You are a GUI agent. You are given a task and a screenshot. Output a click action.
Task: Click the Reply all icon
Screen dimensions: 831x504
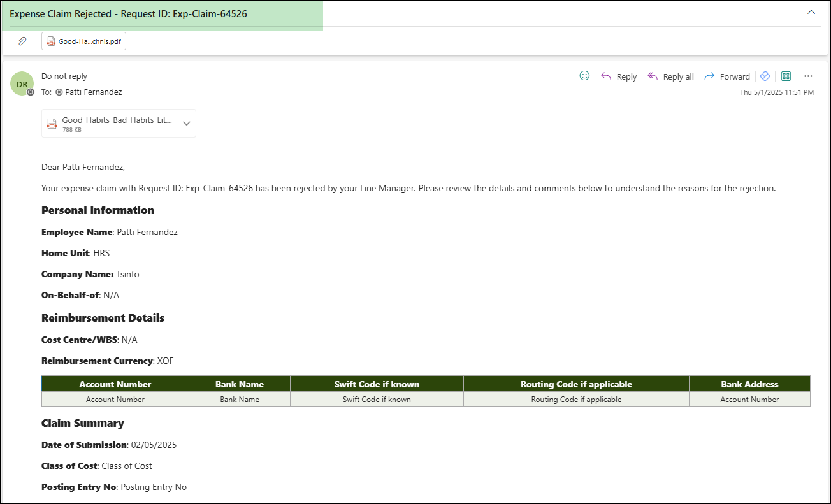(x=652, y=76)
